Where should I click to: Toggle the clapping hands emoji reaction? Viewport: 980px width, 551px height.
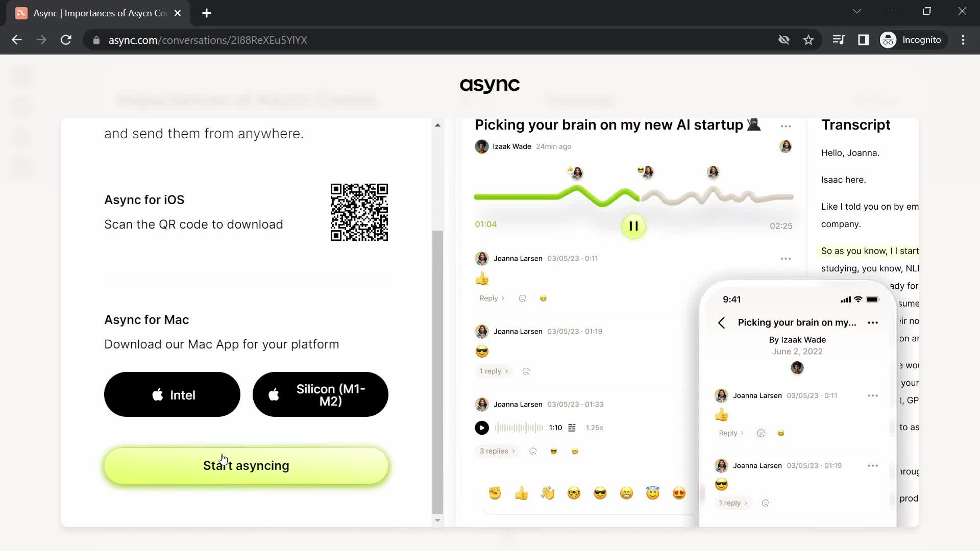click(549, 493)
